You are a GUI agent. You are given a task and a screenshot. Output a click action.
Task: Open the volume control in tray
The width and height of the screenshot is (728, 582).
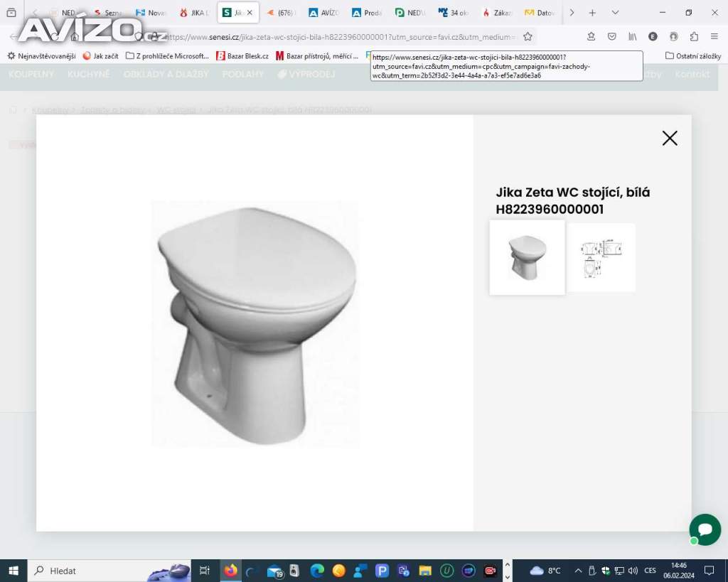click(633, 571)
